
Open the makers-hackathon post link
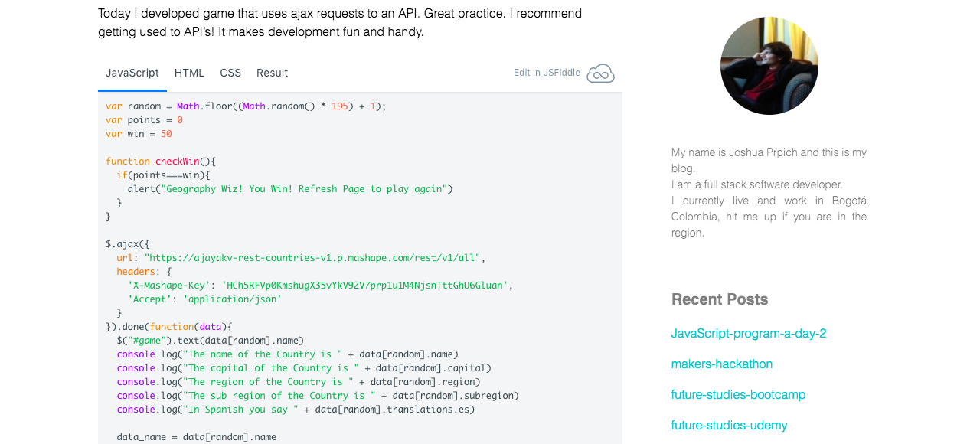click(721, 364)
